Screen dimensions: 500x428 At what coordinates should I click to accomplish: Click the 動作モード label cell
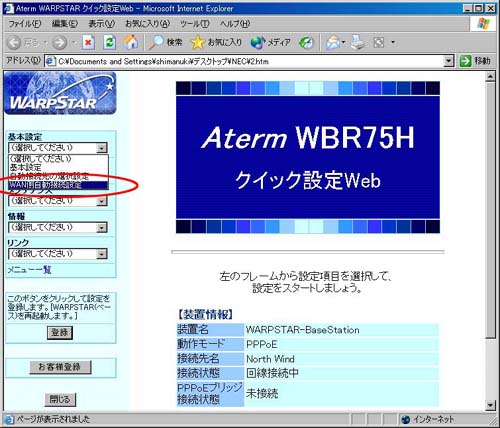point(210,344)
